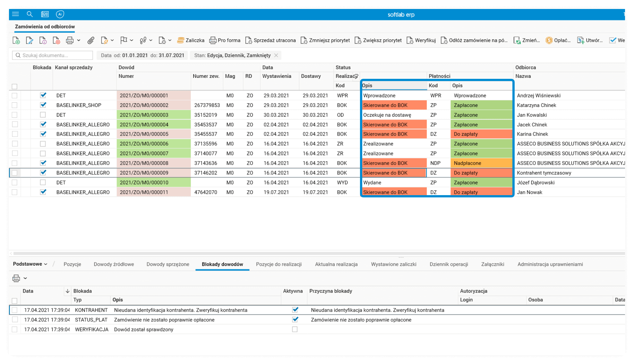Click the new document icon
Image resolution: width=634 pixels, height=364 pixels.
pos(16,40)
